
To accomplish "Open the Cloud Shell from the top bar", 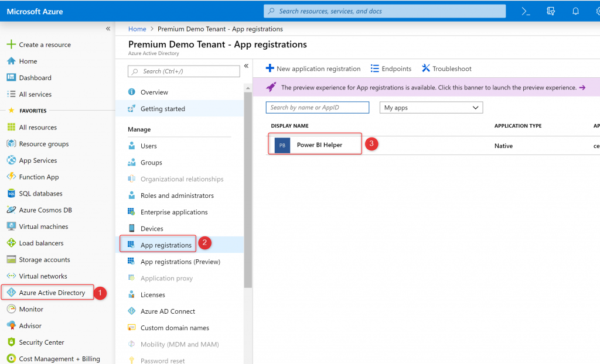I will tap(526, 11).
